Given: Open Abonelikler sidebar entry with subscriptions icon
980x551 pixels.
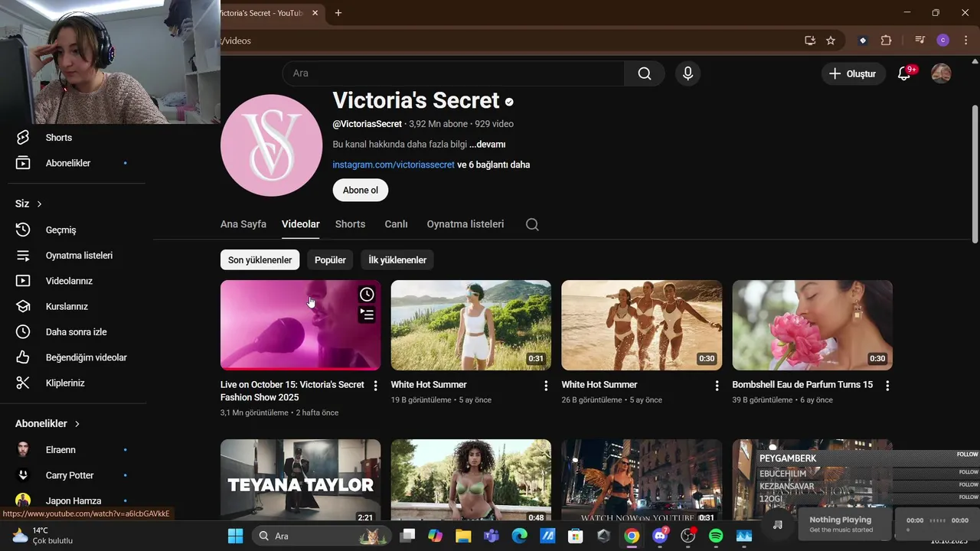Looking at the screenshot, I should click(x=67, y=163).
